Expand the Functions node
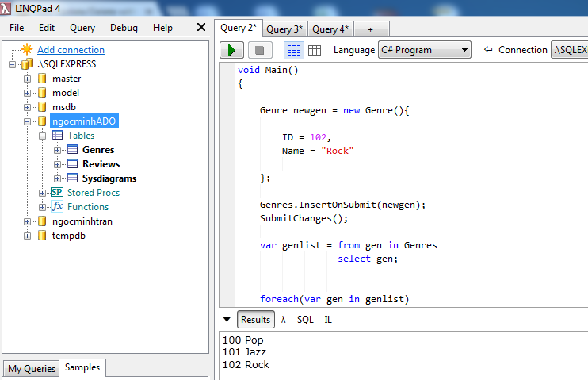 [42, 207]
